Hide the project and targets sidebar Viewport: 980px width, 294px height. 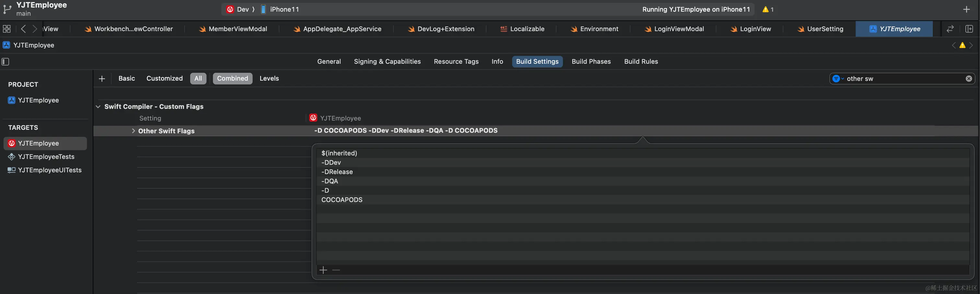(x=5, y=61)
